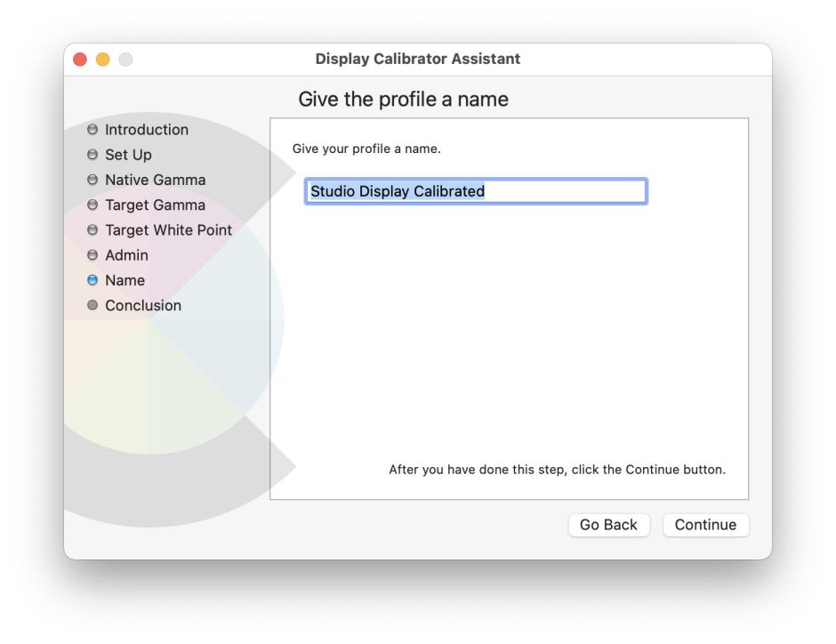Click the Go Back button
The width and height of the screenshot is (836, 644).
pos(609,525)
